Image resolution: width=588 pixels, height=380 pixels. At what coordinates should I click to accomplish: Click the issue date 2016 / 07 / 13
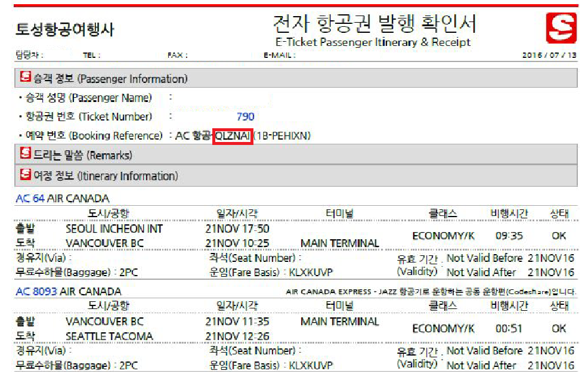[x=549, y=55]
